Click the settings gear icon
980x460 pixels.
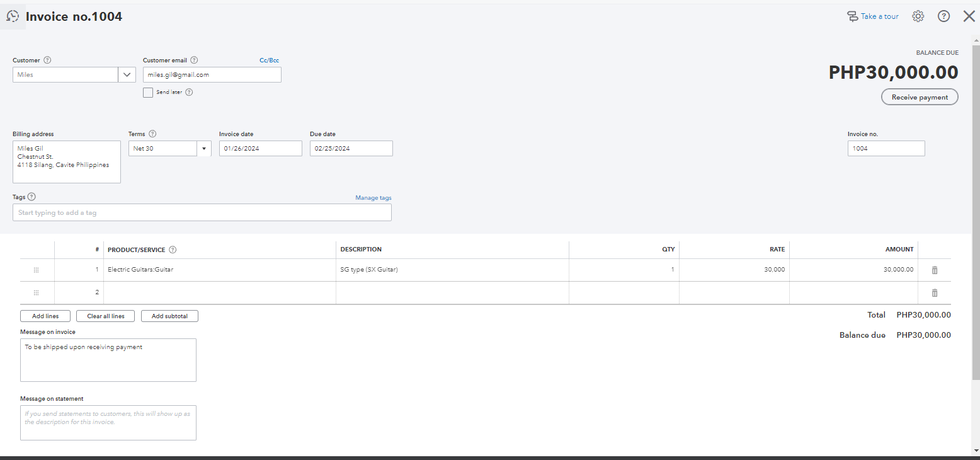[x=918, y=16]
